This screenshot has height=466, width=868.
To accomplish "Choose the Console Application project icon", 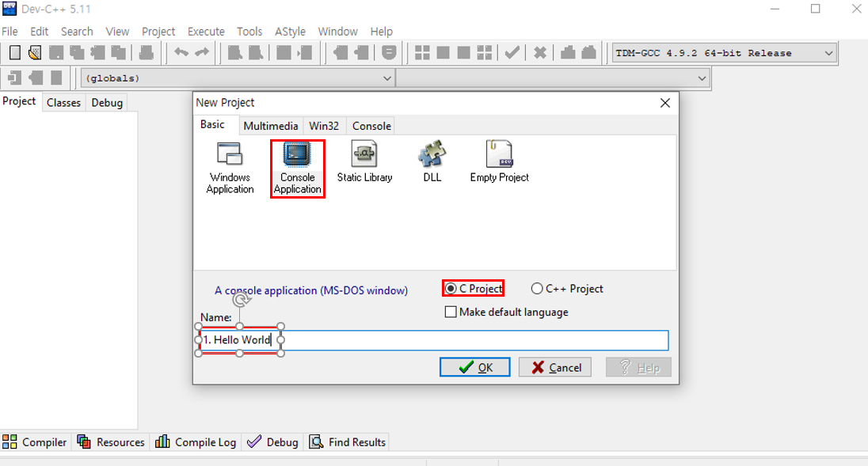I will tap(297, 168).
